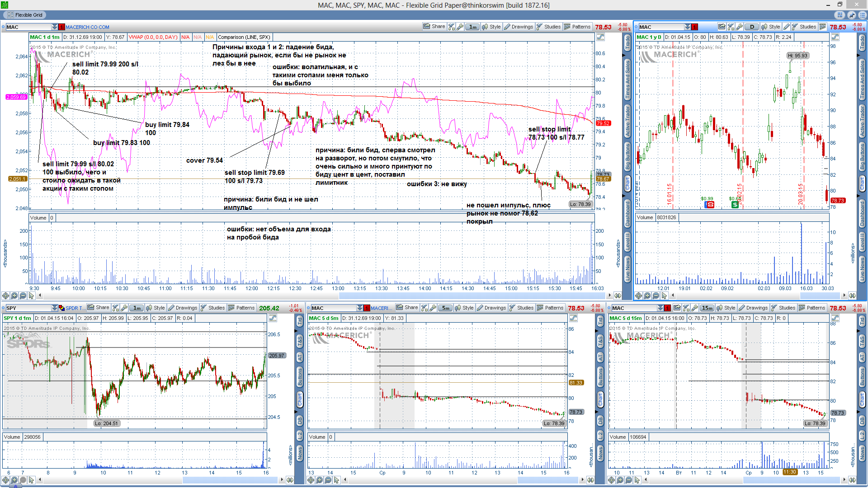Viewport: 868px width, 488px height.
Task: Click pointer tool under SPY chart
Action: (x=31, y=480)
